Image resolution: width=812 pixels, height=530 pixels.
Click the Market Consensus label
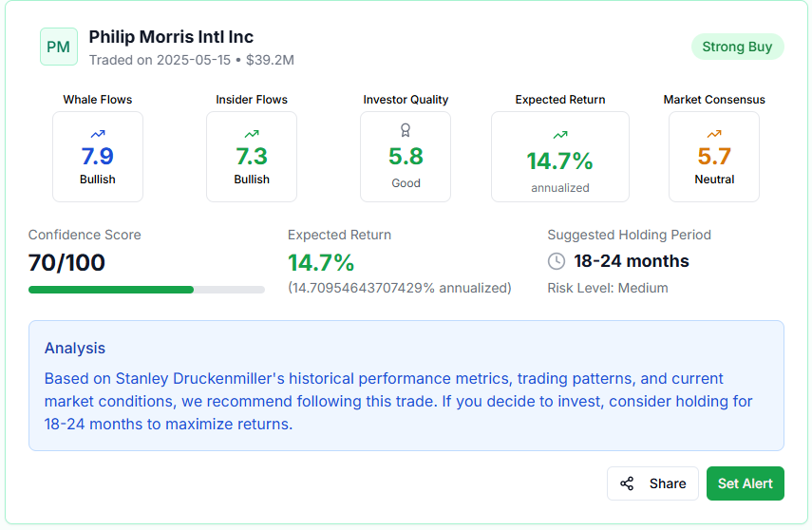[714, 100]
